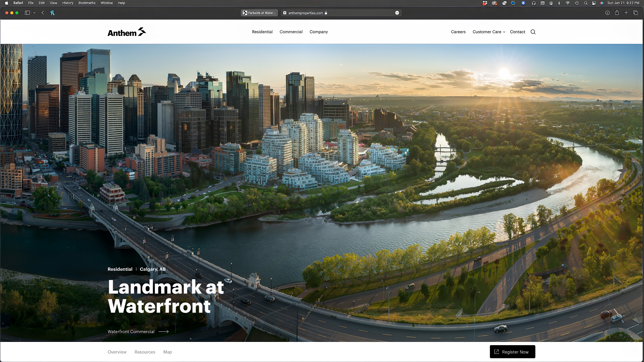Open Commercial in the site navigation
The height and width of the screenshot is (362, 644).
(291, 32)
